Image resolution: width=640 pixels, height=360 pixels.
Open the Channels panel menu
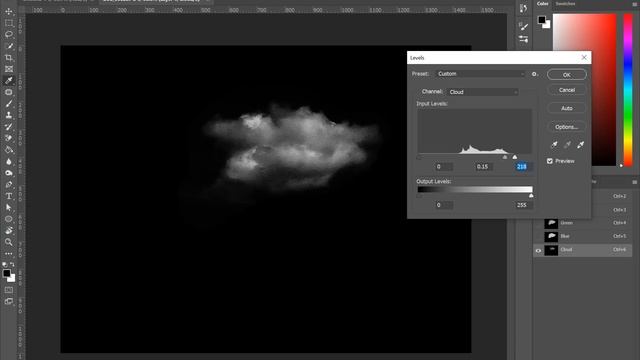click(x=634, y=182)
